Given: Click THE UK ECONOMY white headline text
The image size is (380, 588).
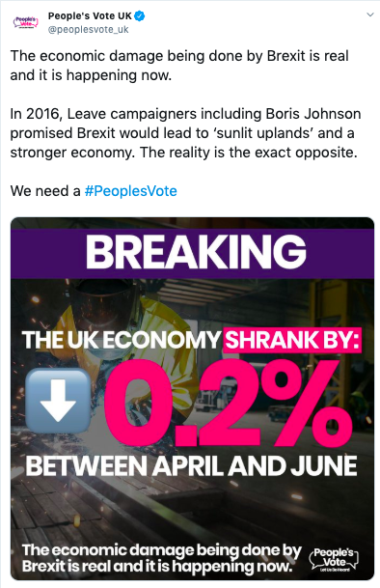Looking at the screenshot, I should [x=122, y=340].
